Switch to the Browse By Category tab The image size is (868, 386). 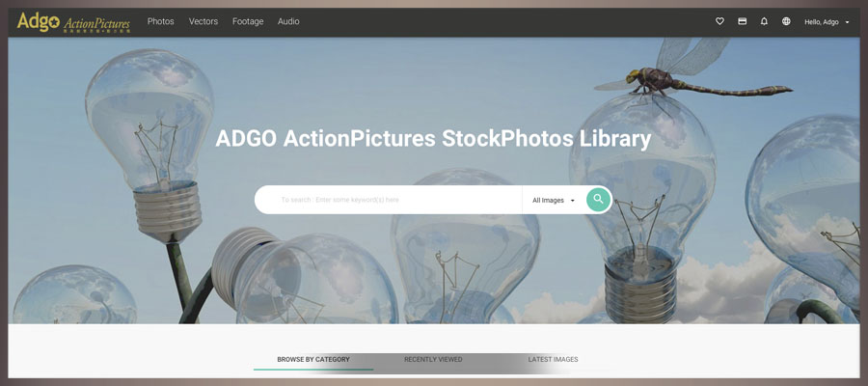(x=313, y=360)
